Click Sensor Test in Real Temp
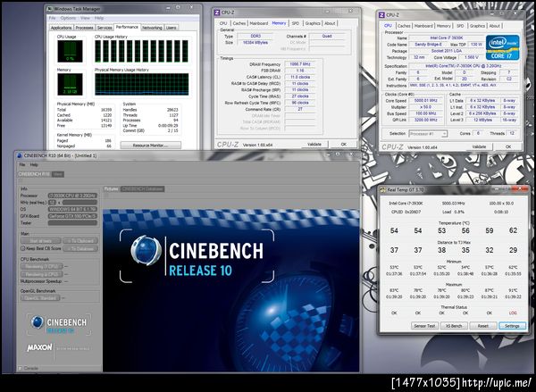536x392 pixels. pos(424,326)
